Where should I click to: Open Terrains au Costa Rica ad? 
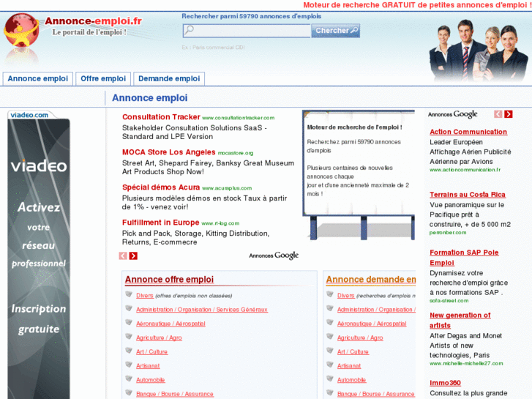pos(468,195)
